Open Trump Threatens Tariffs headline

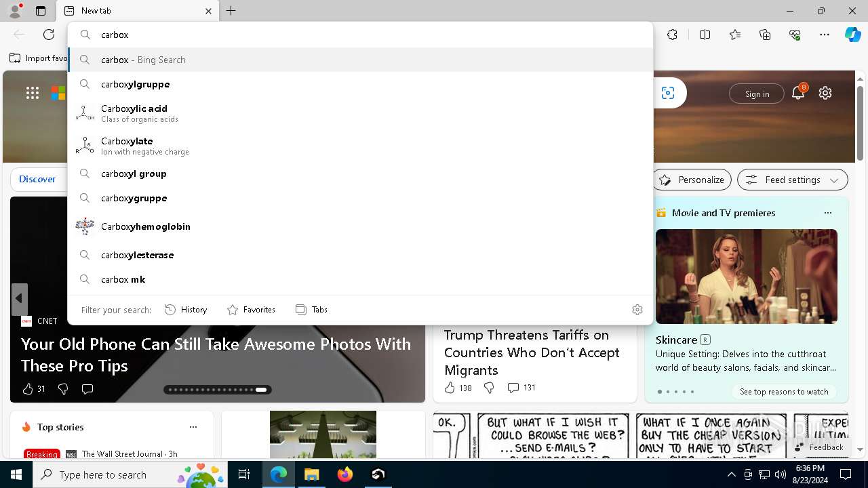(x=532, y=352)
